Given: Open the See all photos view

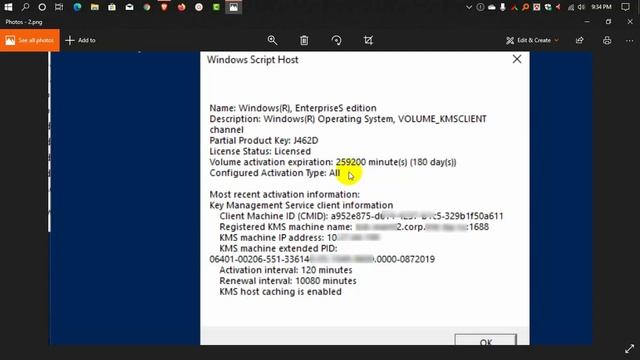Looking at the screenshot, I should click(x=30, y=40).
